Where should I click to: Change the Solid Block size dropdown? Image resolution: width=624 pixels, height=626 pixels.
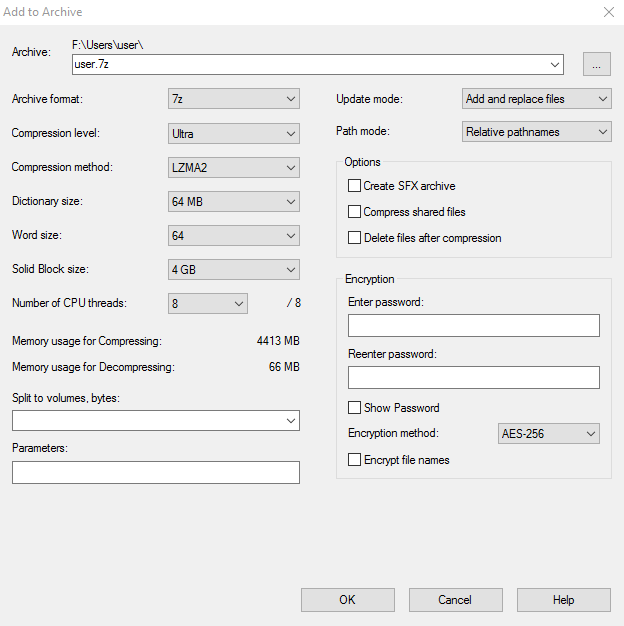(x=234, y=269)
